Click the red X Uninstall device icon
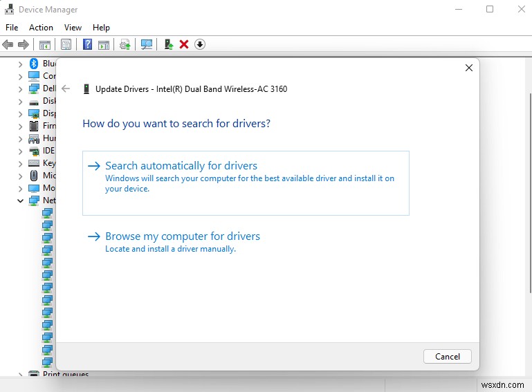 tap(184, 44)
